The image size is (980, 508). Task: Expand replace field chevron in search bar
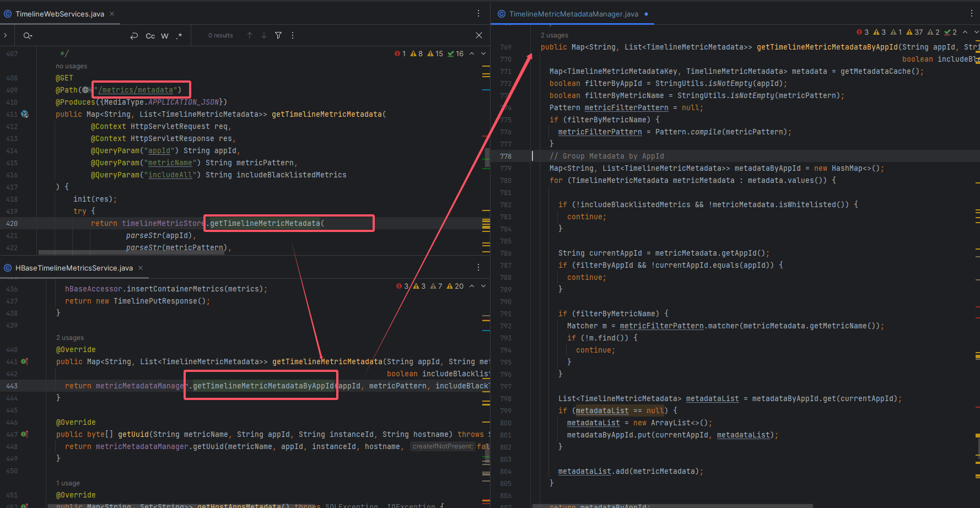pos(6,35)
